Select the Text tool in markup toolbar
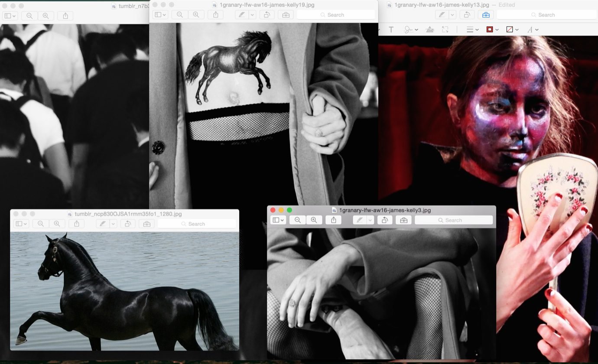This screenshot has height=364, width=598. pos(391,29)
